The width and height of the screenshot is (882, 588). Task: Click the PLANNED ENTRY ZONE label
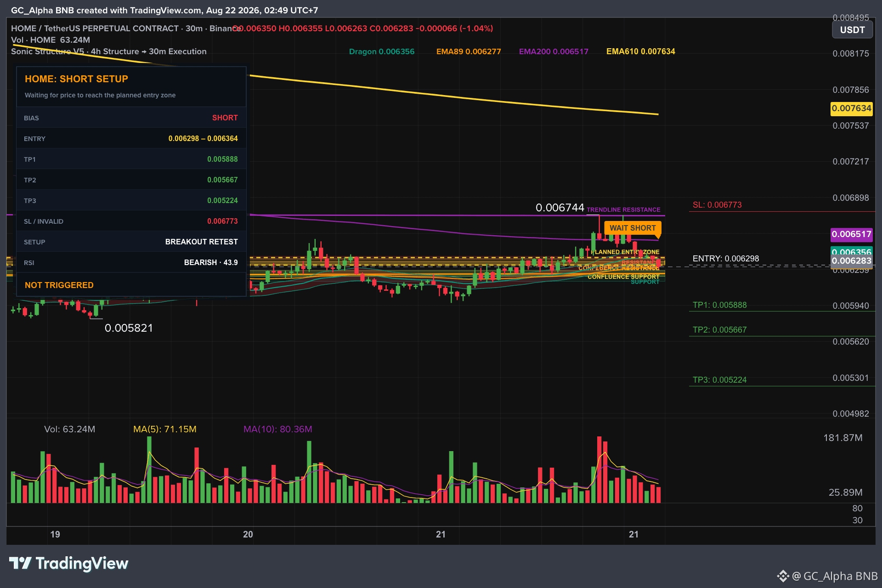pyautogui.click(x=626, y=252)
